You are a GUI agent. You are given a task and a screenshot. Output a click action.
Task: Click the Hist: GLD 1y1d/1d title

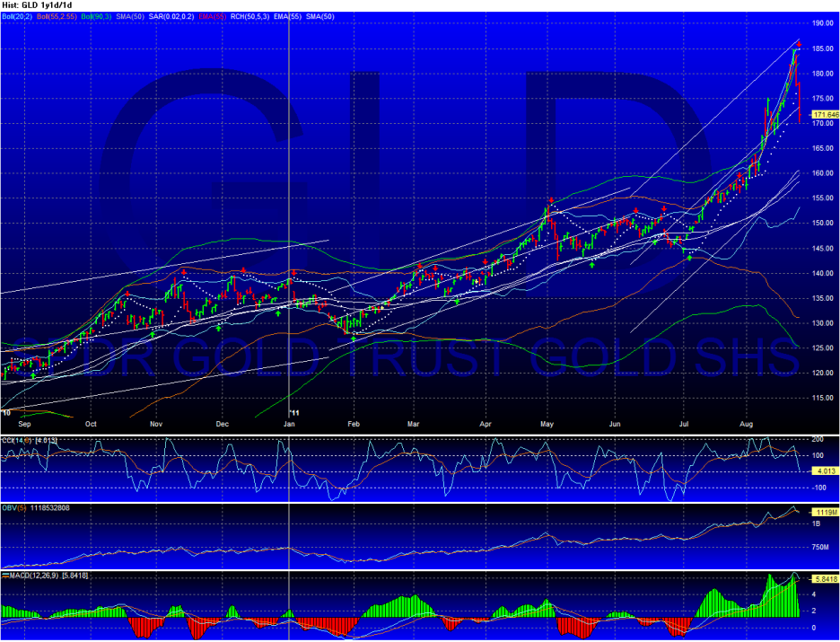37,4
